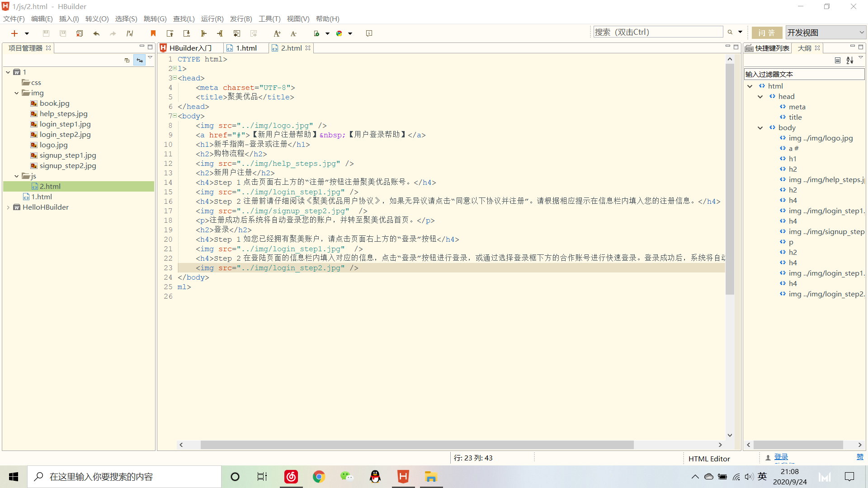Viewport: 868px width, 488px height.
Task: Open the search options dropdown arrow
Action: (740, 32)
